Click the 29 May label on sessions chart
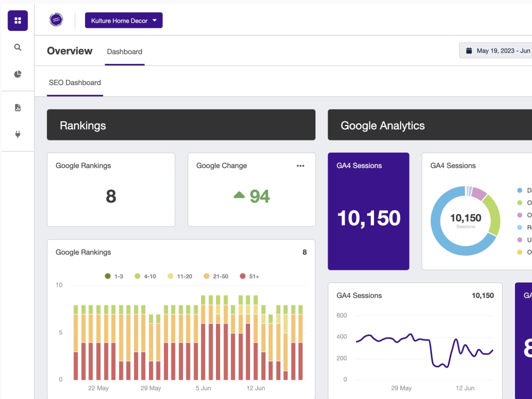This screenshot has width=532, height=399. click(401, 388)
